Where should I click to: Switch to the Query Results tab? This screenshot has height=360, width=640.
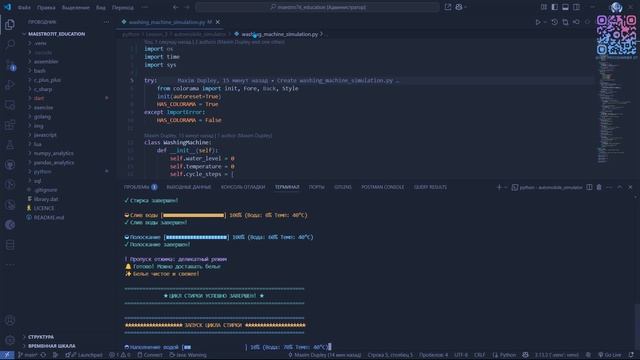(x=430, y=187)
